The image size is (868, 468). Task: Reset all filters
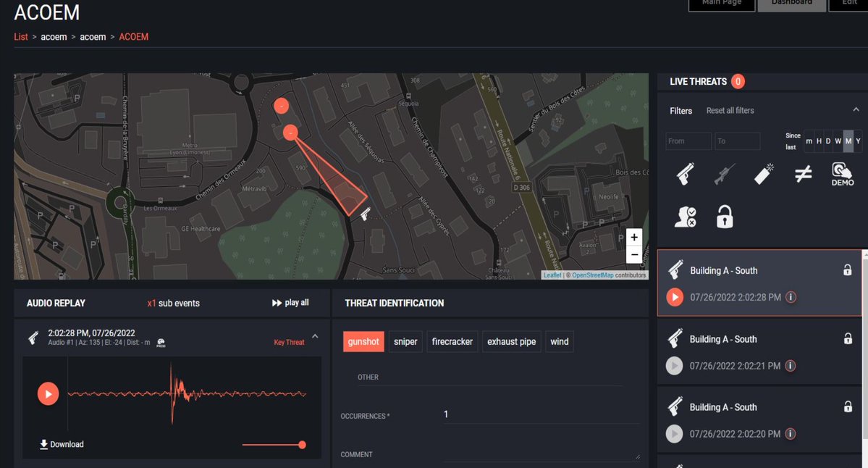730,111
